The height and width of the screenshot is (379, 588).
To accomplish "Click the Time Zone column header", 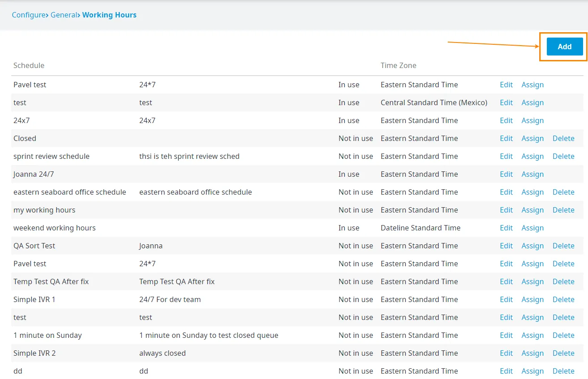I will 398,65.
